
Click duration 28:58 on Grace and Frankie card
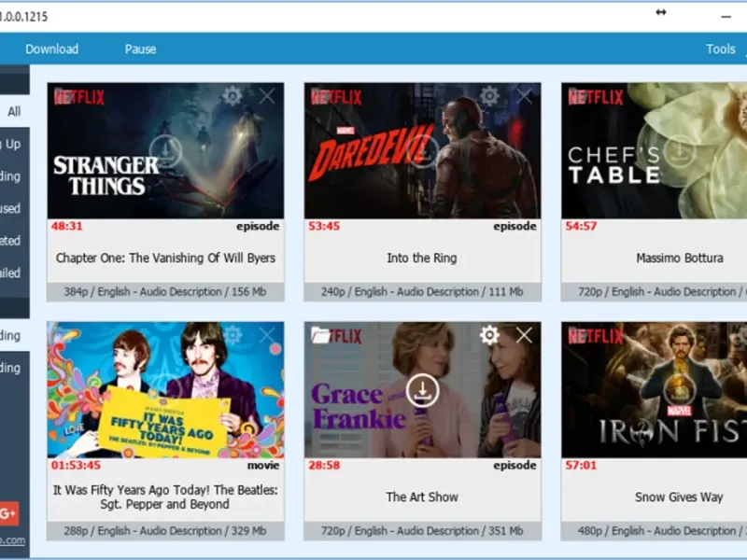tap(324, 465)
